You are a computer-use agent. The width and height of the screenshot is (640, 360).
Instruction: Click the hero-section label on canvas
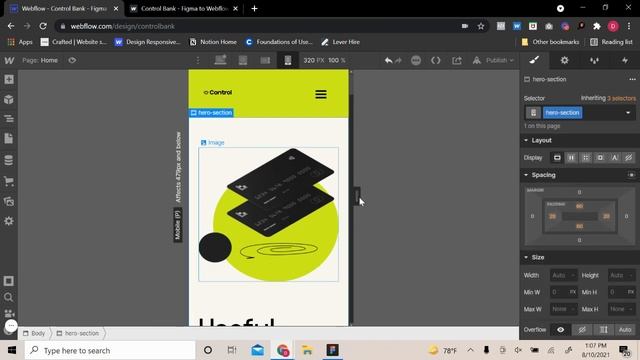click(211, 113)
